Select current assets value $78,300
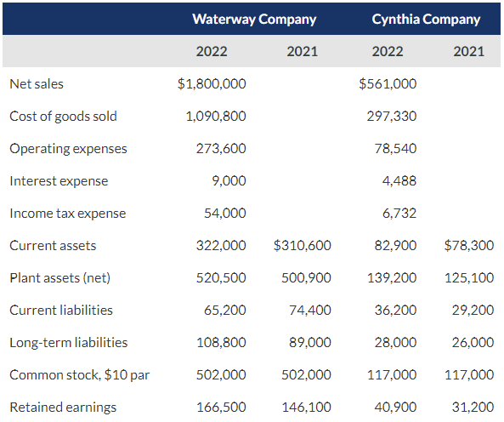This screenshot has width=504, height=422. (469, 246)
